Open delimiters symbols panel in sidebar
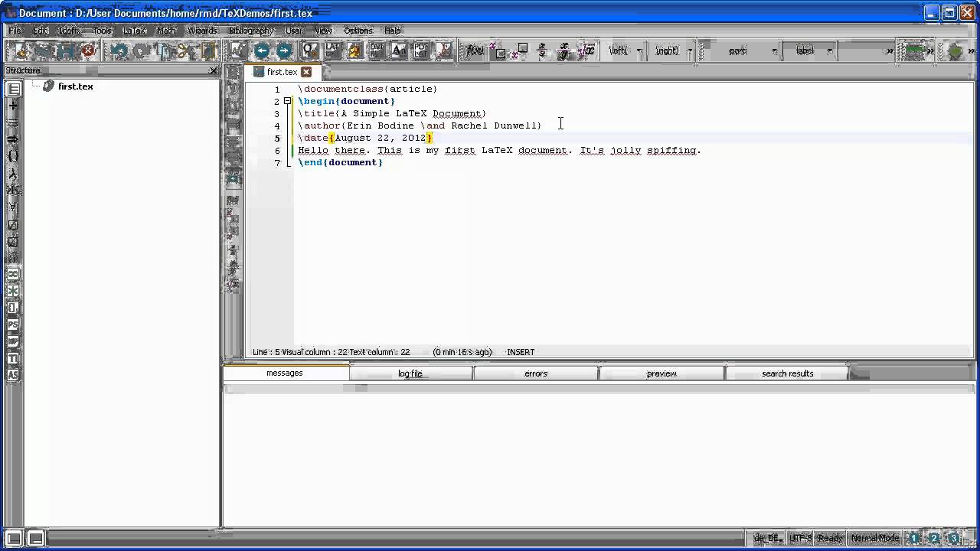980x551 pixels. click(x=13, y=156)
